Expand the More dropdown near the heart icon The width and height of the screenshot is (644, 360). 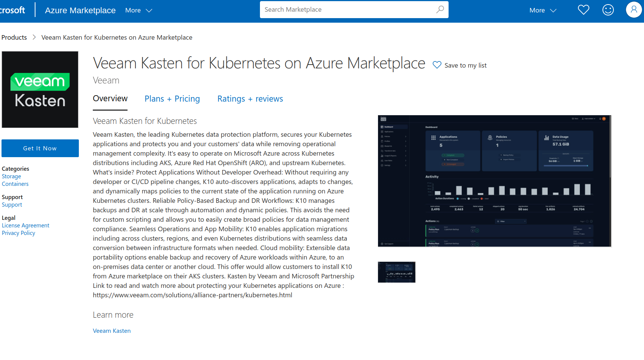click(543, 11)
